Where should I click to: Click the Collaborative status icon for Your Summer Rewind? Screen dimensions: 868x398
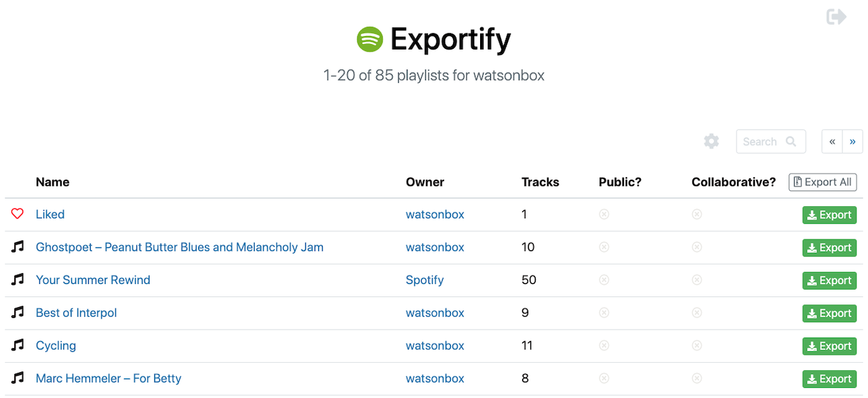pos(696,280)
